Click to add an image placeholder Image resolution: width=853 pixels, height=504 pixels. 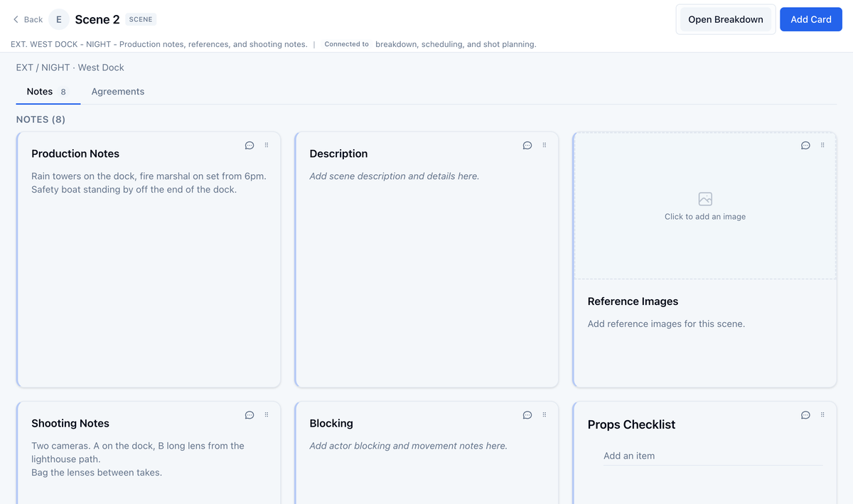[705, 206]
